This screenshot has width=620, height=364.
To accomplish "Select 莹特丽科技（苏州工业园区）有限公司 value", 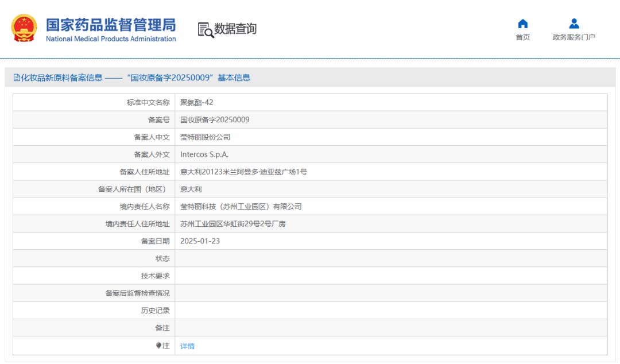I will point(241,207).
